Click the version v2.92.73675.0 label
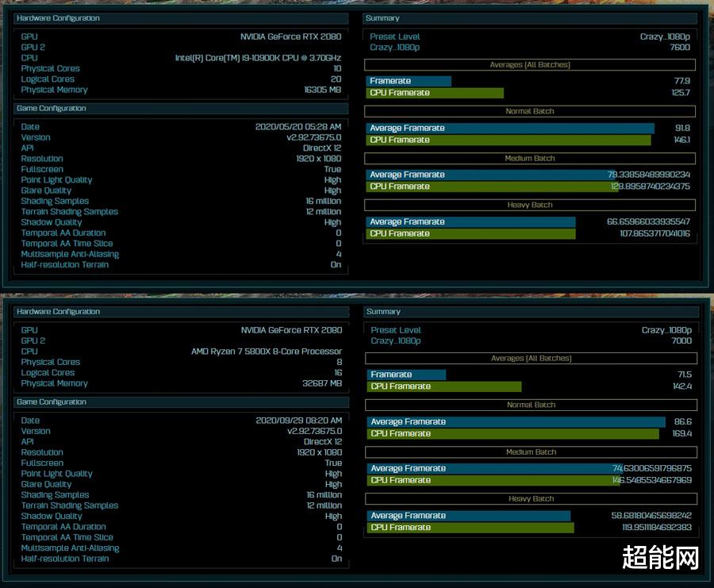This screenshot has width=714, height=588. click(313, 137)
